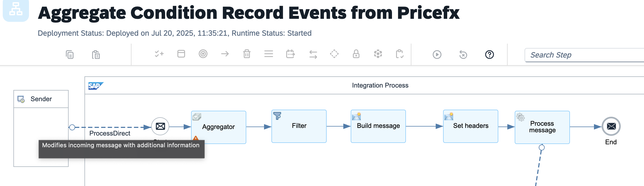Click the copy icon in toolbar
644x186 pixels.
coord(70,55)
